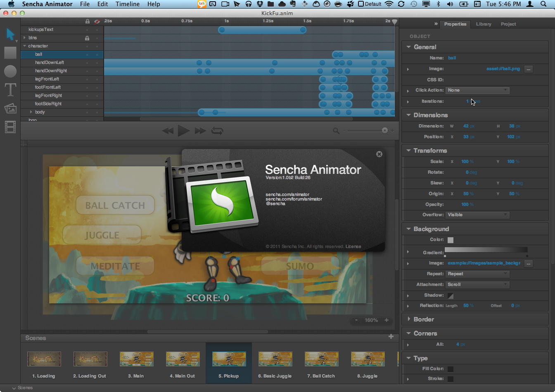Click lock icon in timeline header
The height and width of the screenshot is (392, 555).
click(87, 21)
